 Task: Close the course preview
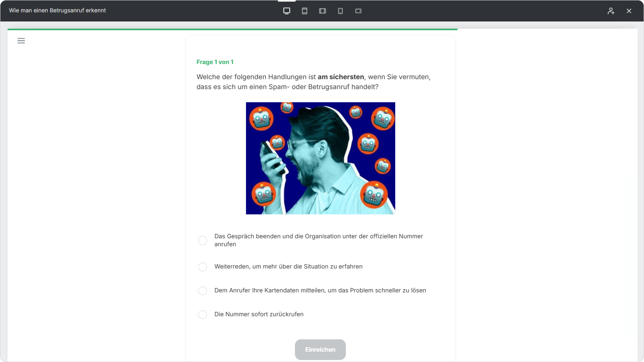coord(629,11)
